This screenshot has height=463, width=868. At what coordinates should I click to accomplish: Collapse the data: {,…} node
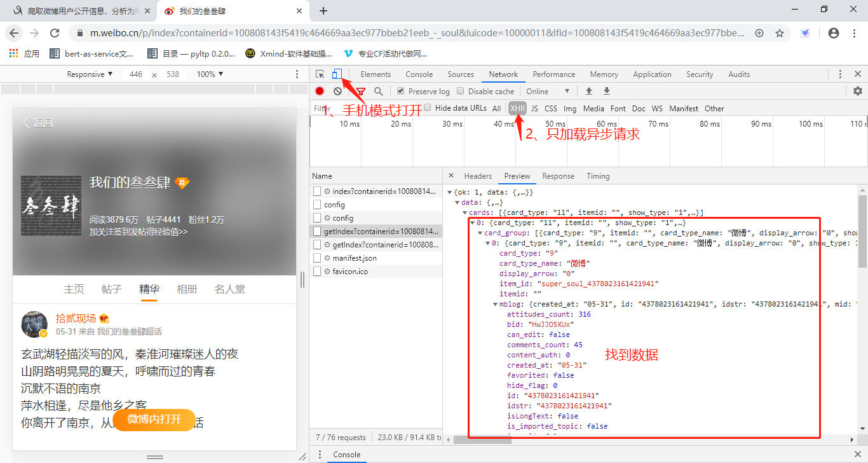(x=457, y=202)
